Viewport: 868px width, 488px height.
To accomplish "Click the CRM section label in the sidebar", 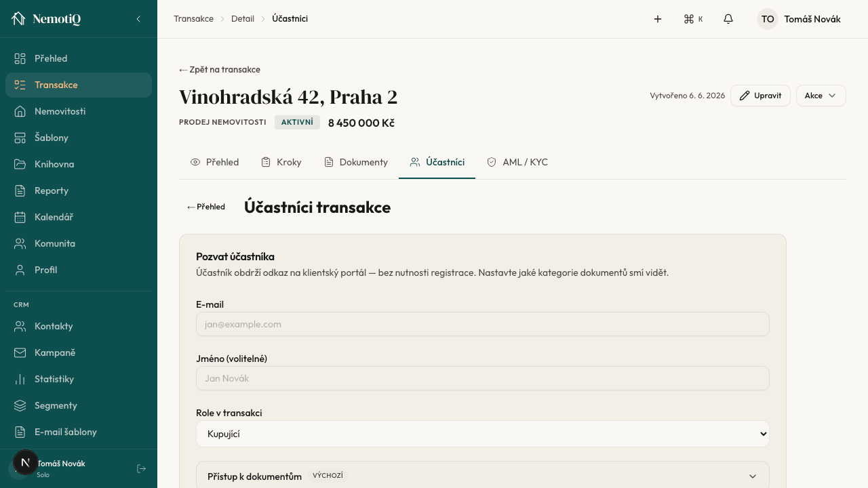I will 21,305.
